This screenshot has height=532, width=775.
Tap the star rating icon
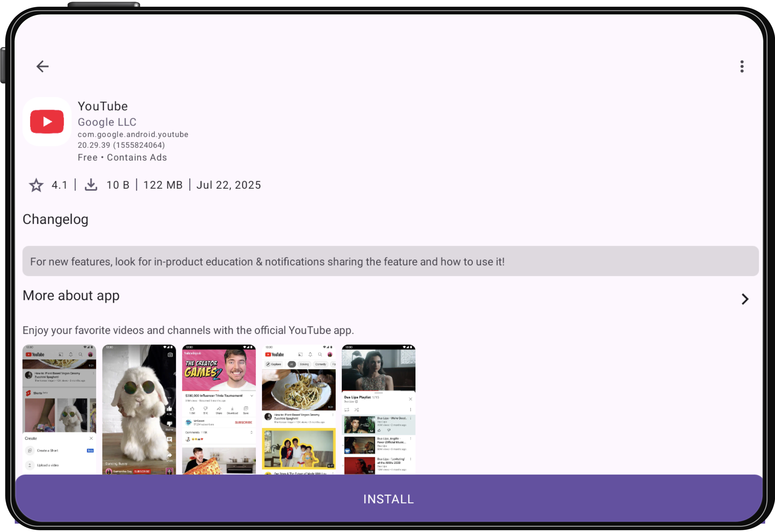click(x=36, y=185)
